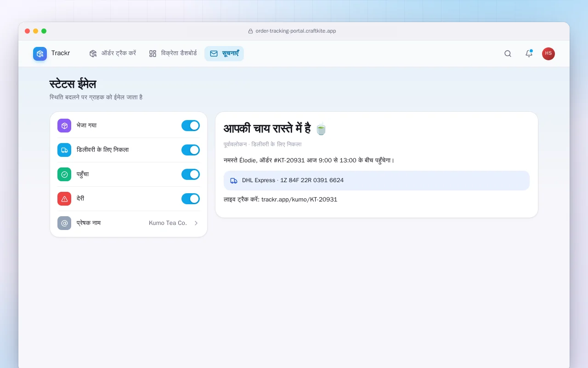The image size is (588, 368).
Task: Minimize the window with yellow button
Action: point(36,31)
